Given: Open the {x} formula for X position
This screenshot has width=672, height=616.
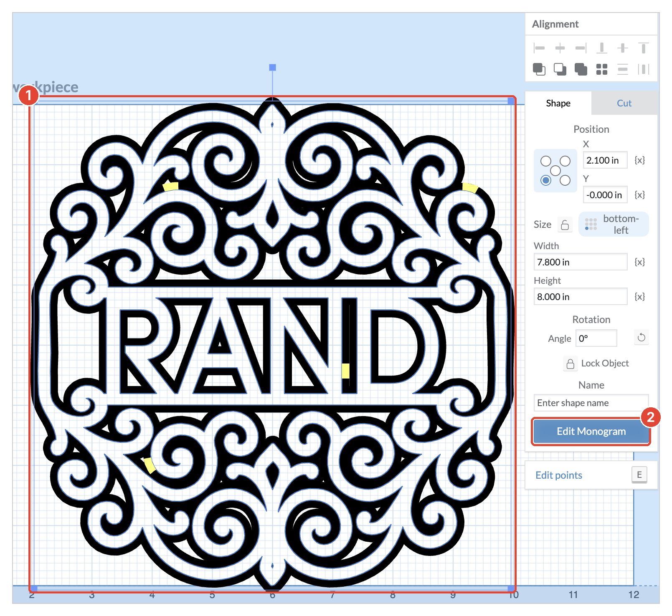Looking at the screenshot, I should [x=639, y=160].
